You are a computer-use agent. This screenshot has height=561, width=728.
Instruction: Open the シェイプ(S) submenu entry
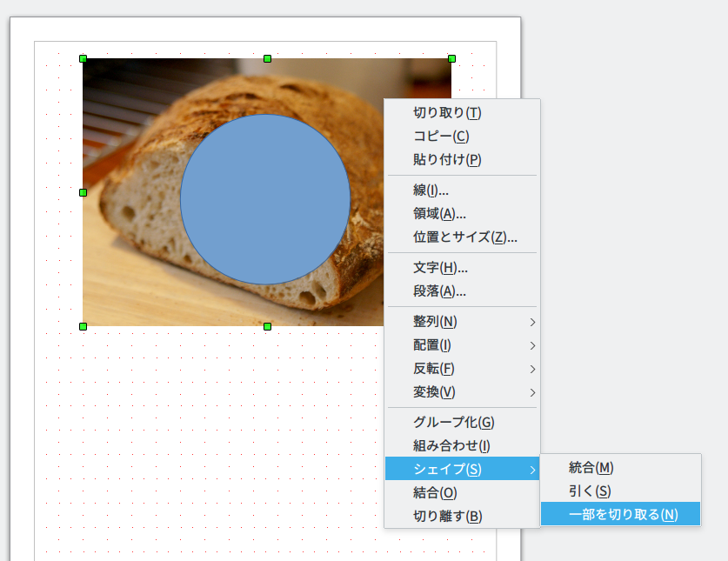[x=463, y=470]
